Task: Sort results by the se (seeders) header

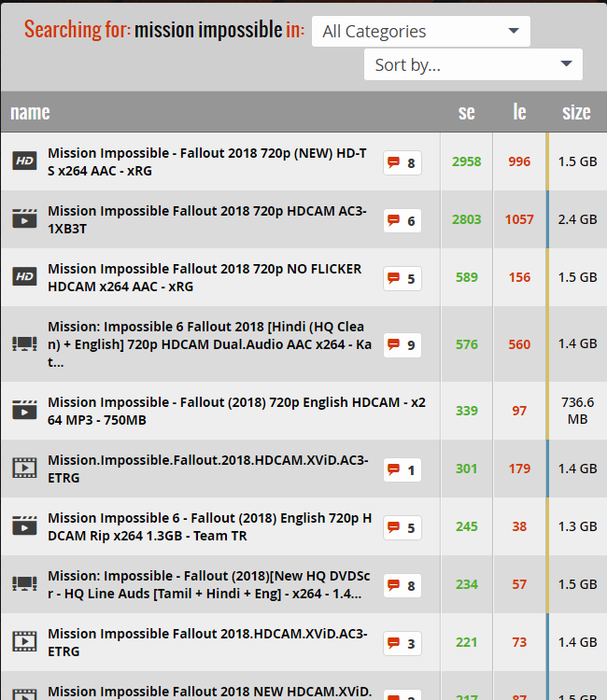Action: 466,112
